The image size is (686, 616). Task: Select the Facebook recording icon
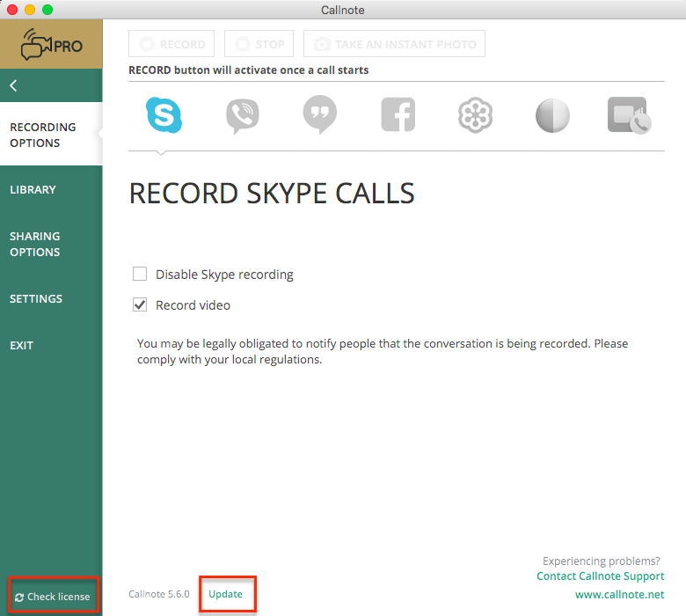[398, 114]
